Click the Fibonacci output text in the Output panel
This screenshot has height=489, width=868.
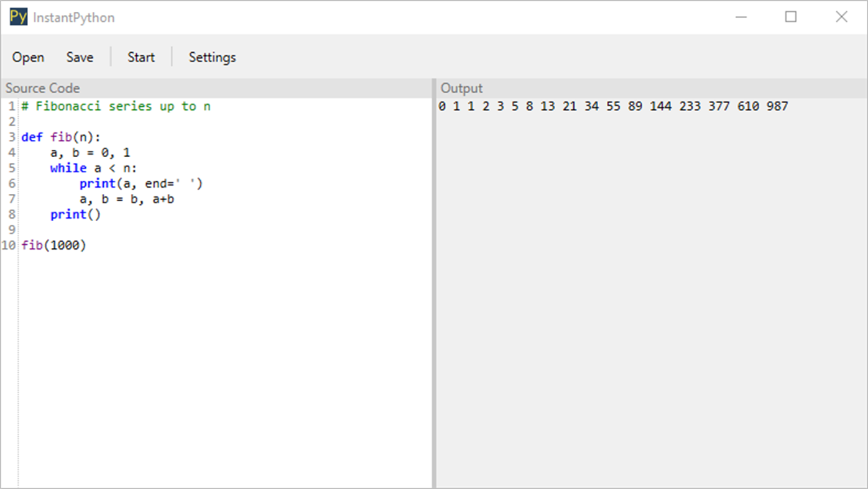(x=614, y=106)
